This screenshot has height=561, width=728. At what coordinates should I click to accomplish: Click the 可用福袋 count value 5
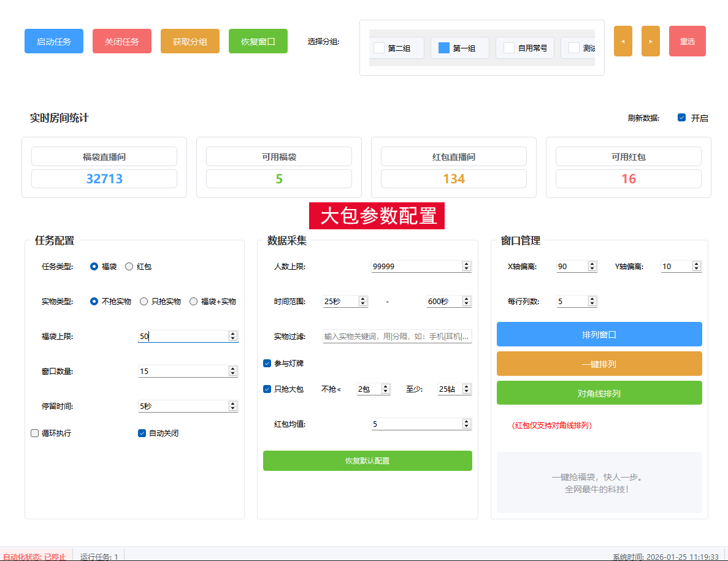(279, 178)
